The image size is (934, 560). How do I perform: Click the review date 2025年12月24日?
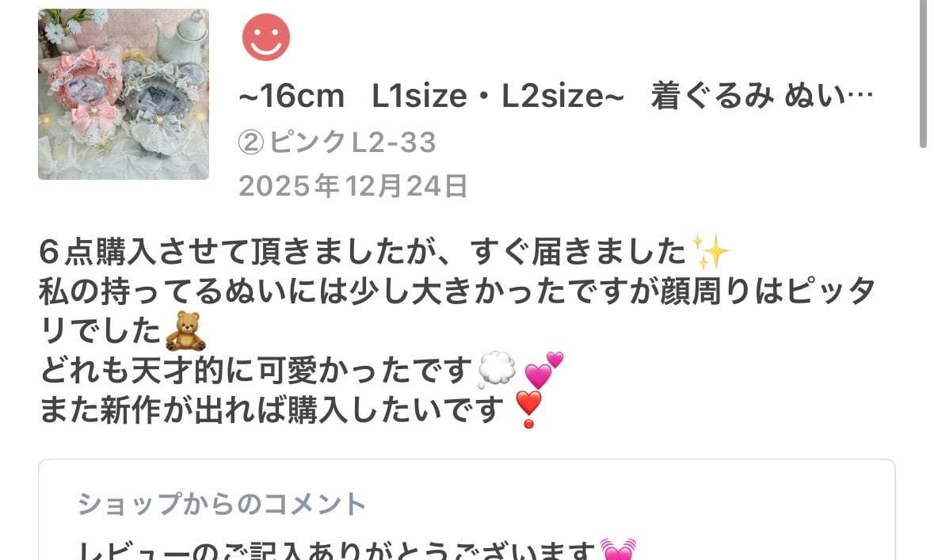click(353, 186)
